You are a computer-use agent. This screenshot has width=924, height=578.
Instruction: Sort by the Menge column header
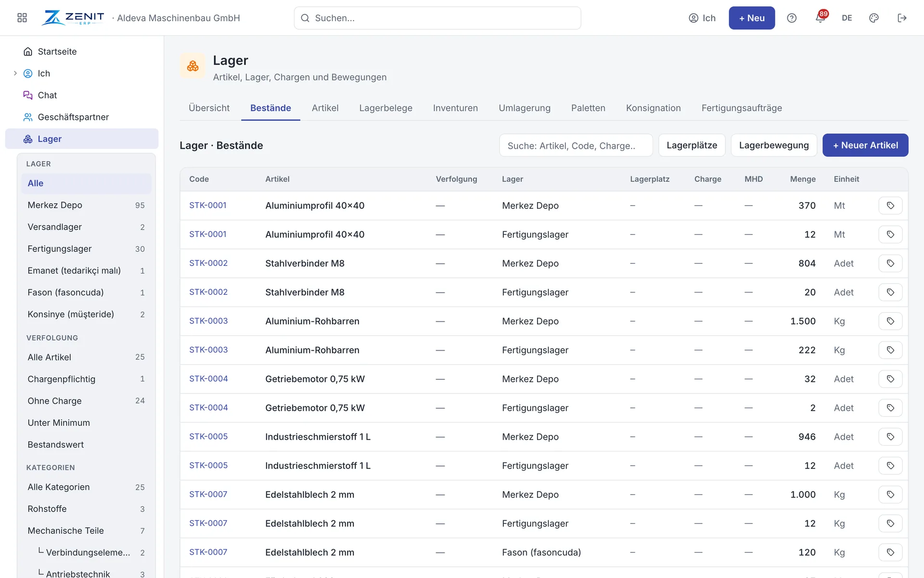click(x=803, y=179)
